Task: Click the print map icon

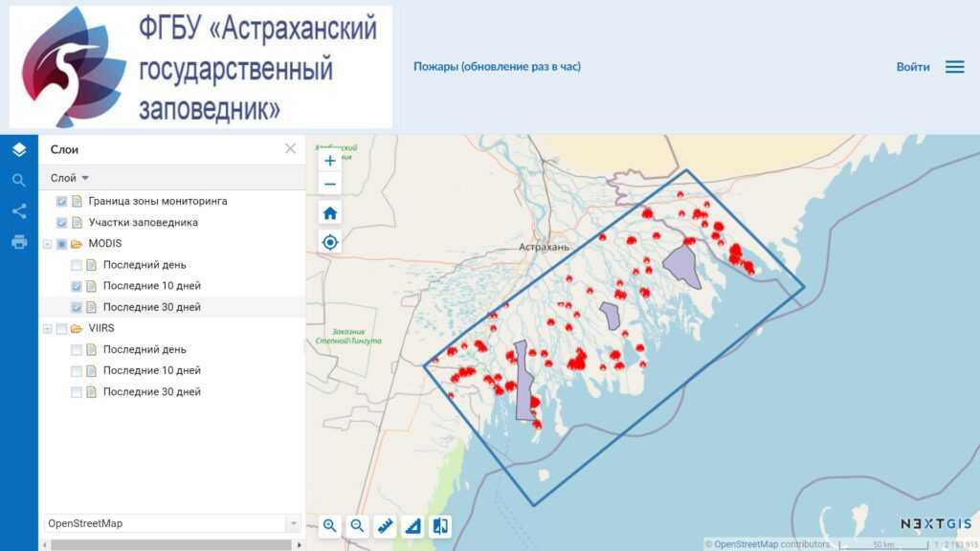Action: coord(19,241)
